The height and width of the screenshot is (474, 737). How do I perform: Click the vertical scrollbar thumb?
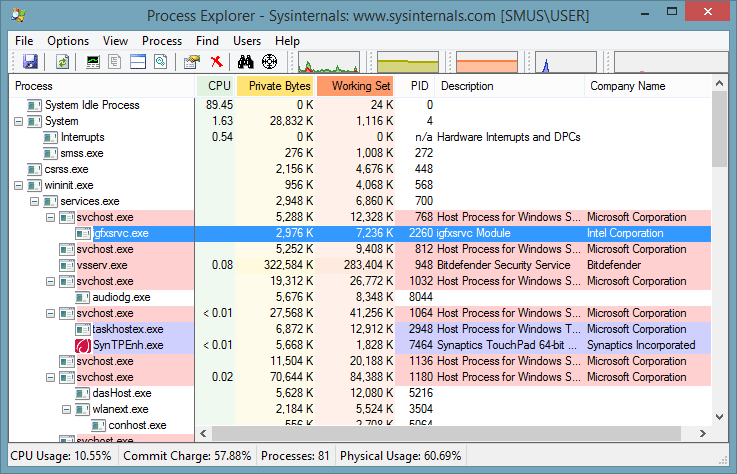tap(719, 129)
